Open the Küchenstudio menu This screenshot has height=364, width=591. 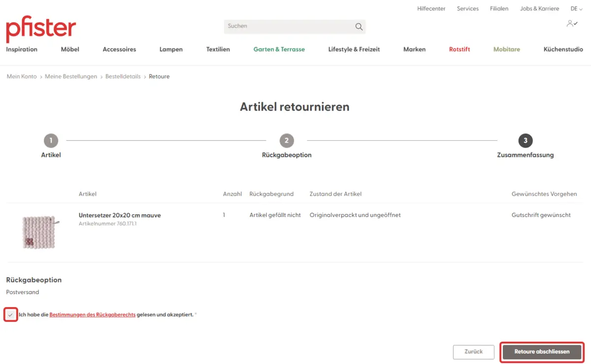click(x=563, y=49)
